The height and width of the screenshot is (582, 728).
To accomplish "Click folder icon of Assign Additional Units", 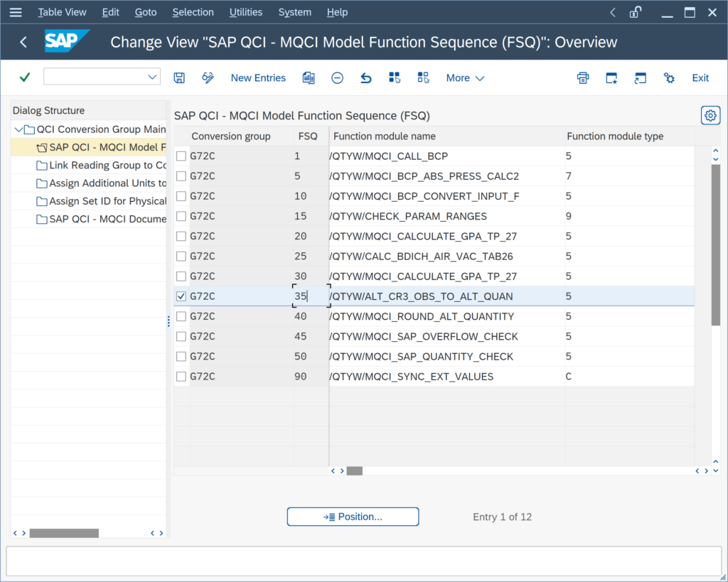I will tap(42, 184).
